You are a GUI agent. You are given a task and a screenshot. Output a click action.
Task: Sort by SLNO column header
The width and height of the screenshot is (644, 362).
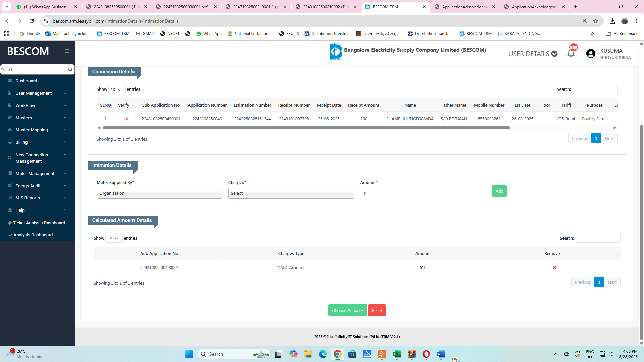pos(106,105)
